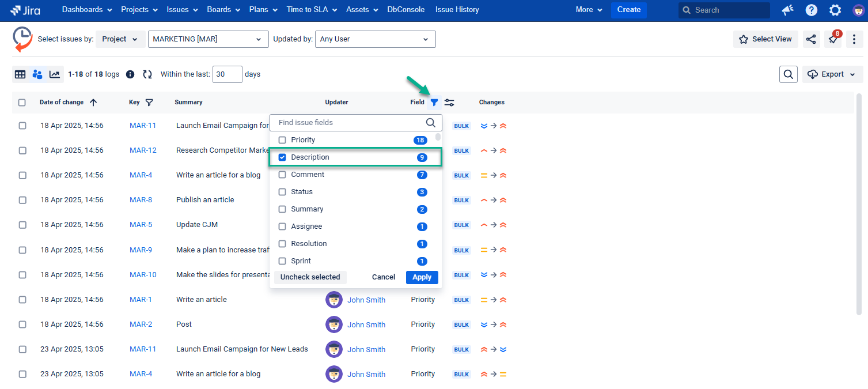Open the Field column filter funnel
This screenshot has width=868, height=389.
click(434, 102)
